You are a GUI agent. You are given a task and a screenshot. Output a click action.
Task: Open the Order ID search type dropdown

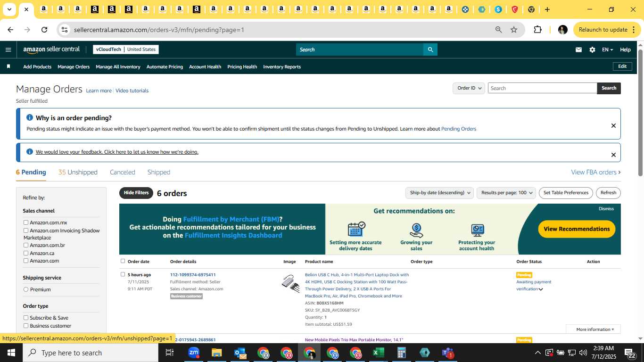coord(469,88)
